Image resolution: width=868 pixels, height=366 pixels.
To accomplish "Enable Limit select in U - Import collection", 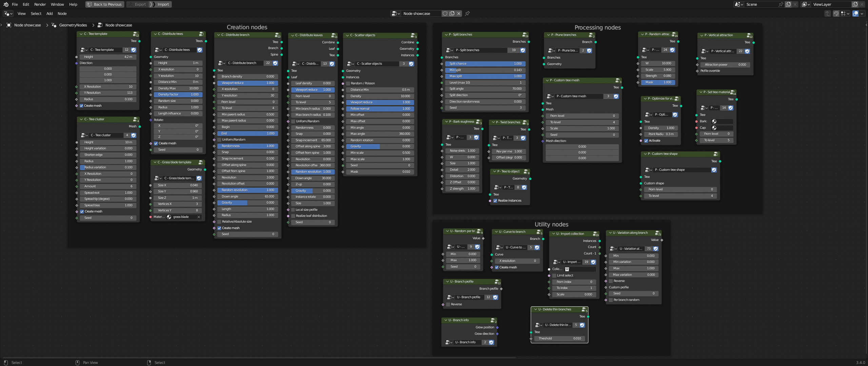I will (554, 276).
